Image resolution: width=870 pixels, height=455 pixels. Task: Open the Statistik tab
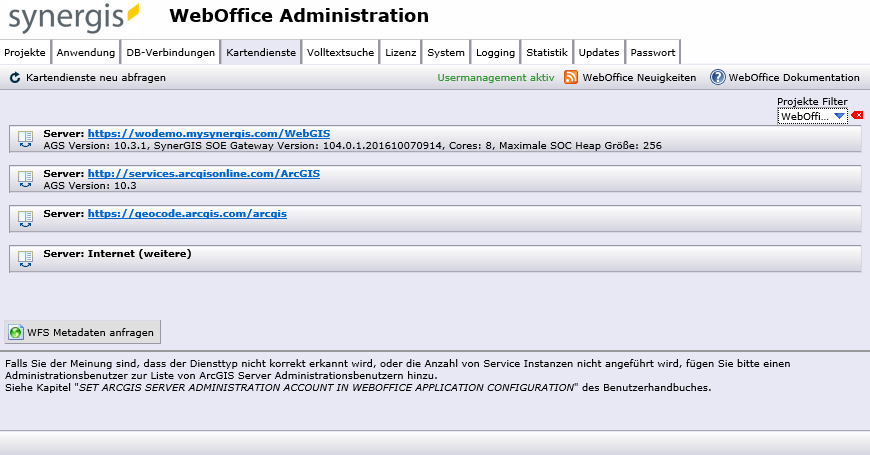tap(547, 52)
